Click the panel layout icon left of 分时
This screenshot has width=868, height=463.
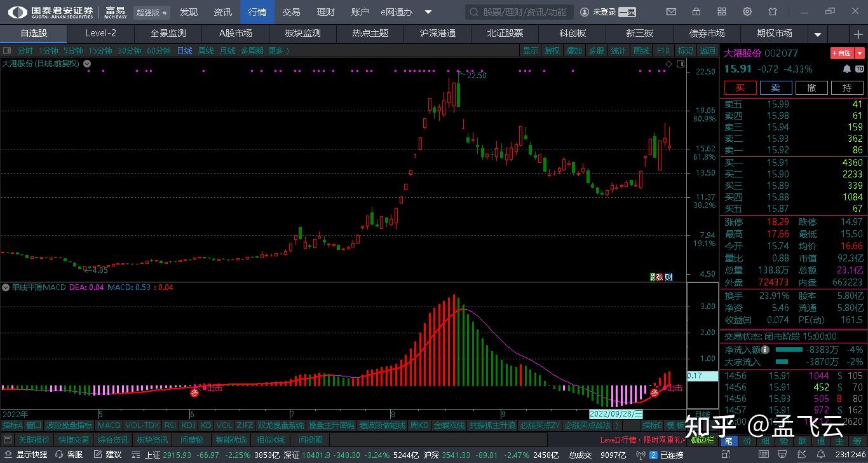(7, 51)
